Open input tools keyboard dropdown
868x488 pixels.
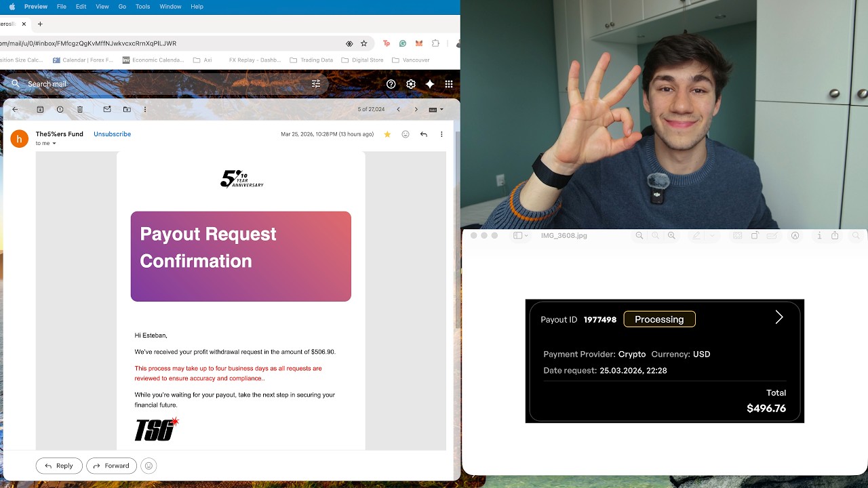click(437, 109)
